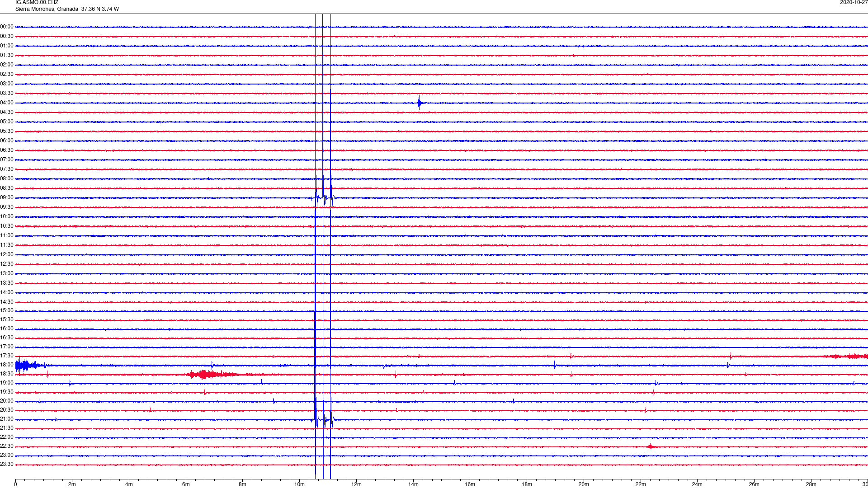
Task: Click the 10:00 time row label
Action: 7,217
